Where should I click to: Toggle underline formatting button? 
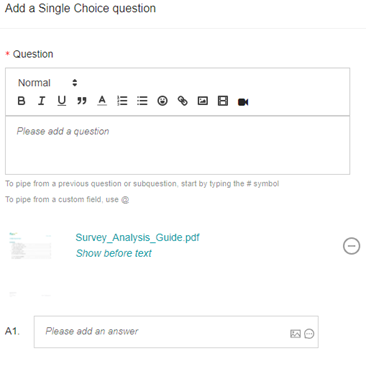coord(62,101)
